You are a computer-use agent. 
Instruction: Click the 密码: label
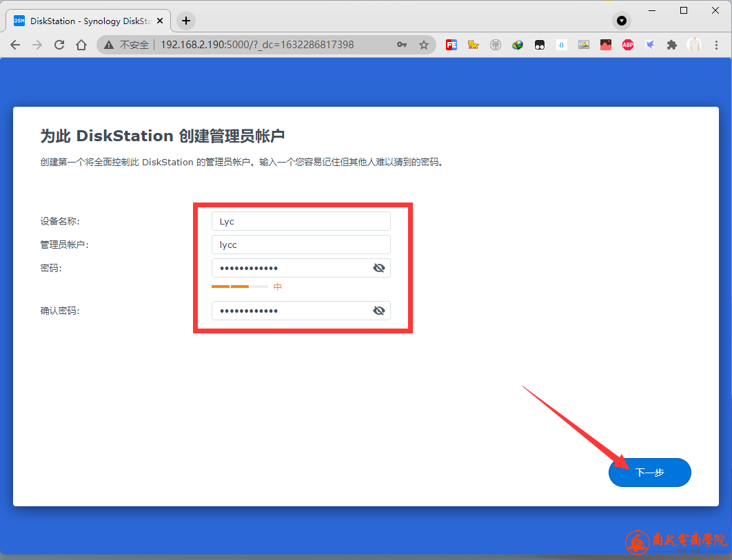click(51, 268)
